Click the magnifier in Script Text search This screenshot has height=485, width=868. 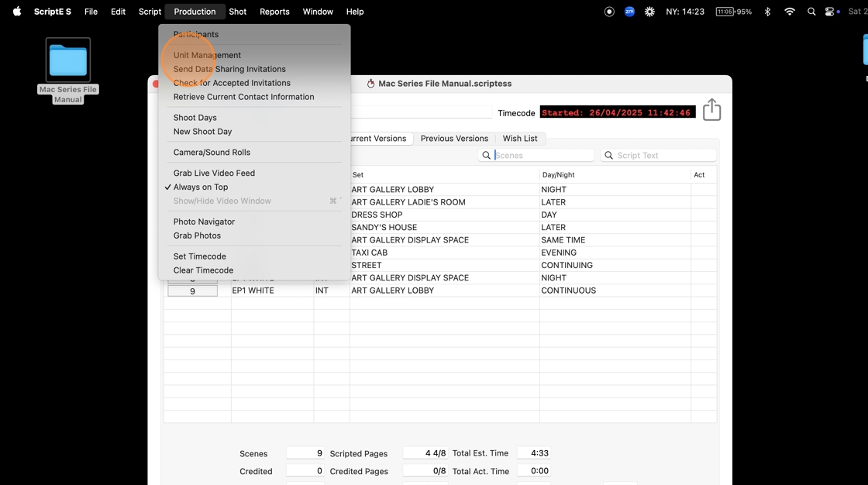coord(608,156)
